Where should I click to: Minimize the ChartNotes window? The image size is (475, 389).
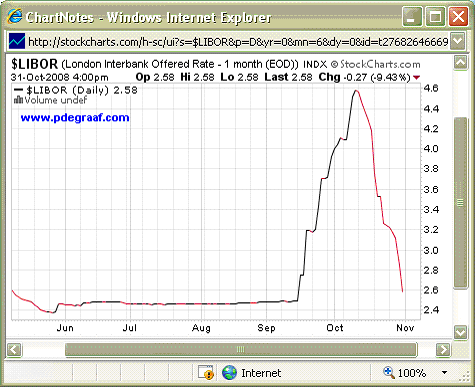(x=412, y=17)
